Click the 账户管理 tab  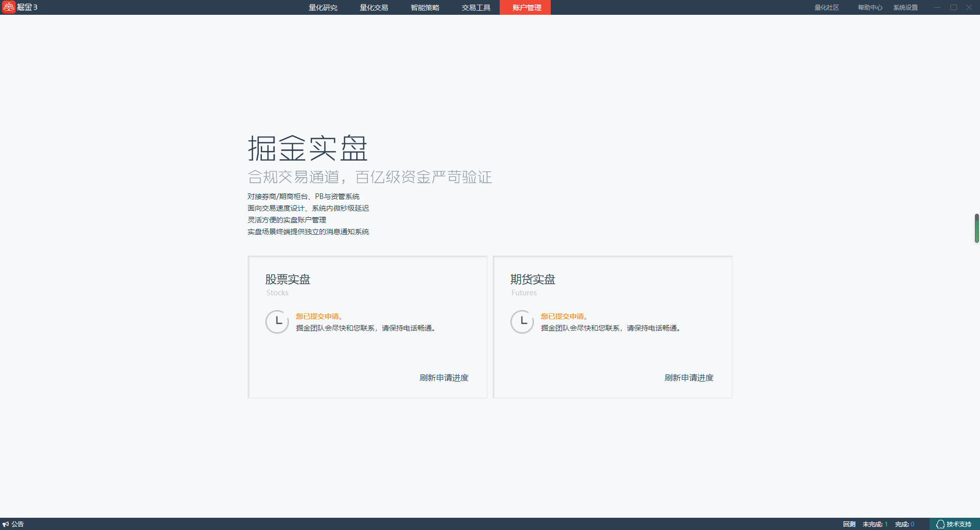[x=526, y=8]
